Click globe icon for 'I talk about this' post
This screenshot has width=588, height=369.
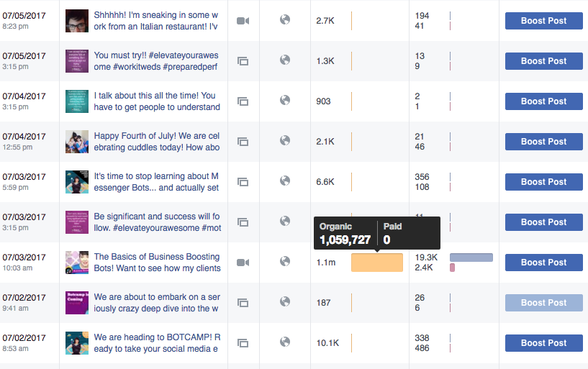[285, 100]
